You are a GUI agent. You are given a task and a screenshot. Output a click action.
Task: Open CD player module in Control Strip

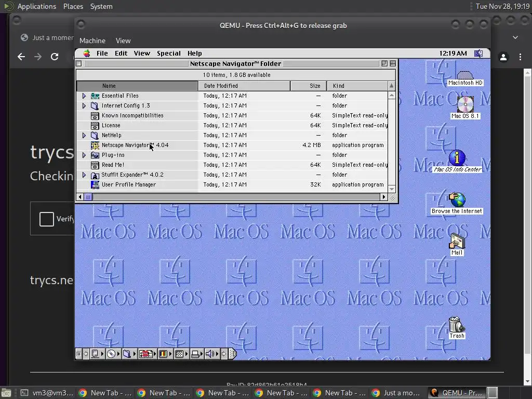pos(113,354)
